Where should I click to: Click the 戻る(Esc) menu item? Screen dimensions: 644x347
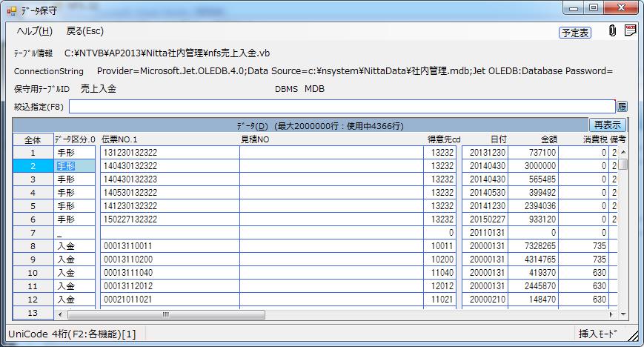click(85, 31)
